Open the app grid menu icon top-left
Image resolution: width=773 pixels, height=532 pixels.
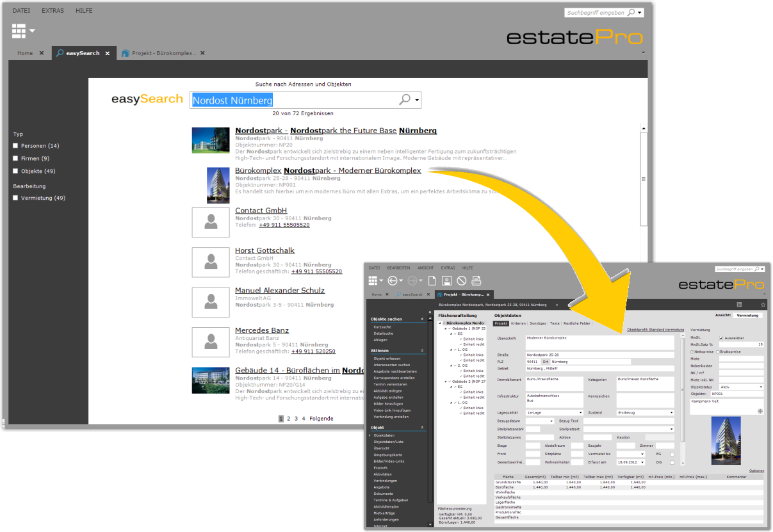(x=18, y=31)
